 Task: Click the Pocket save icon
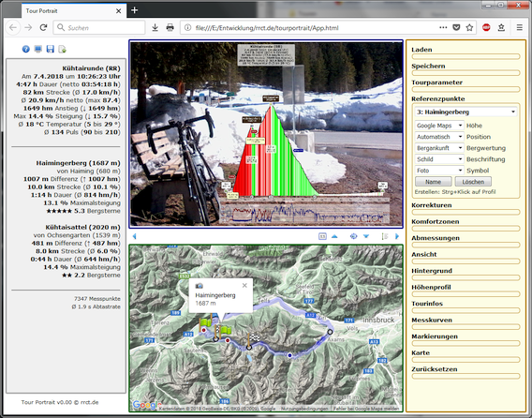tap(456, 28)
